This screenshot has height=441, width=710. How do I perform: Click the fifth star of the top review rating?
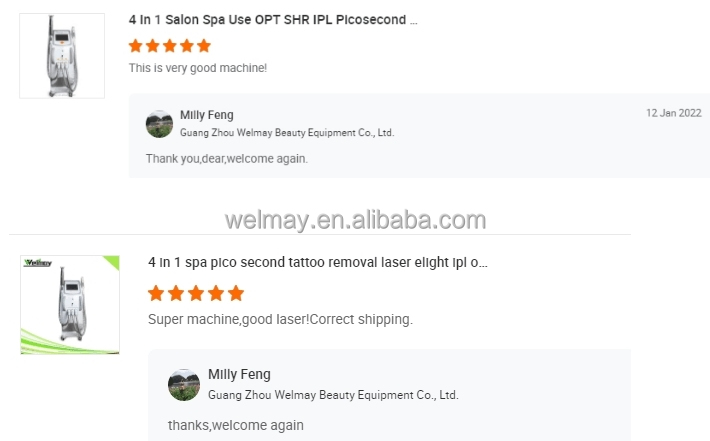click(204, 46)
